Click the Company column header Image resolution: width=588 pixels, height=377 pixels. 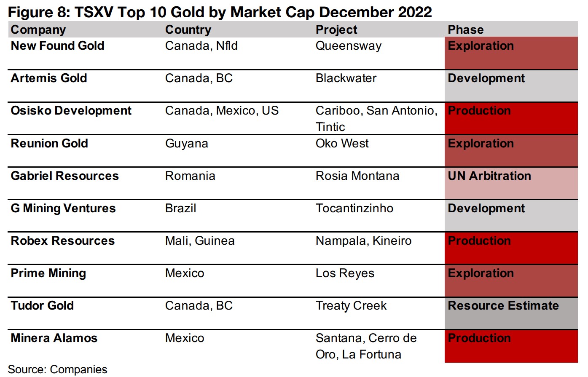[38, 30]
